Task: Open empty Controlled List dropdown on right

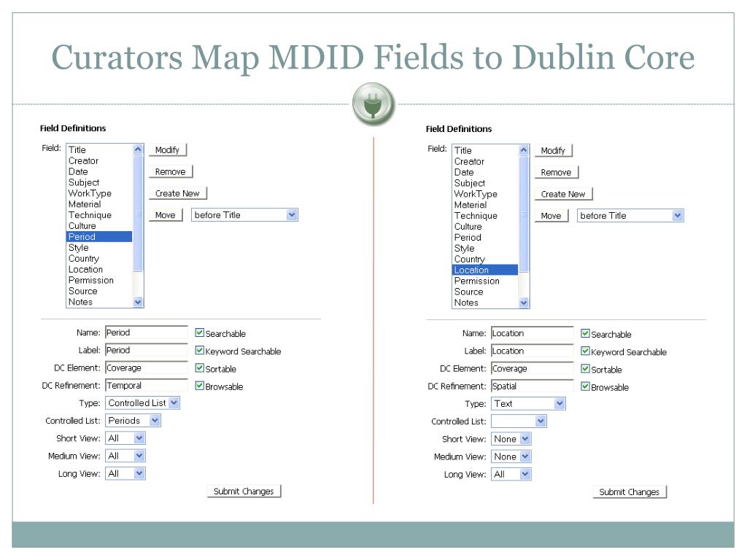Action: pos(519,421)
